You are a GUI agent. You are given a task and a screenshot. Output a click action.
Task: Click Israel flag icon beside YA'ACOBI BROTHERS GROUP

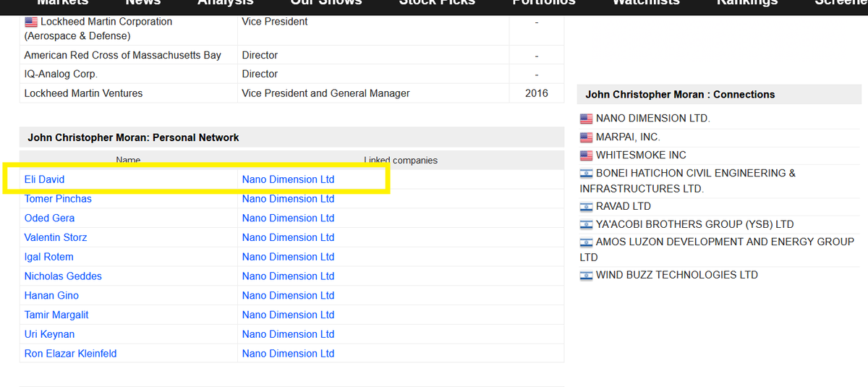[586, 224]
